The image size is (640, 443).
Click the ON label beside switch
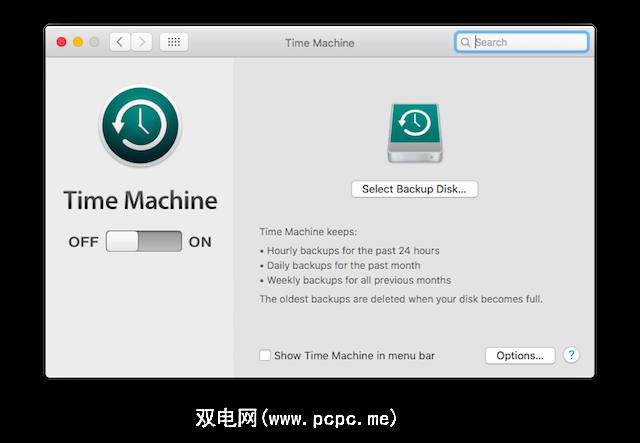click(200, 242)
